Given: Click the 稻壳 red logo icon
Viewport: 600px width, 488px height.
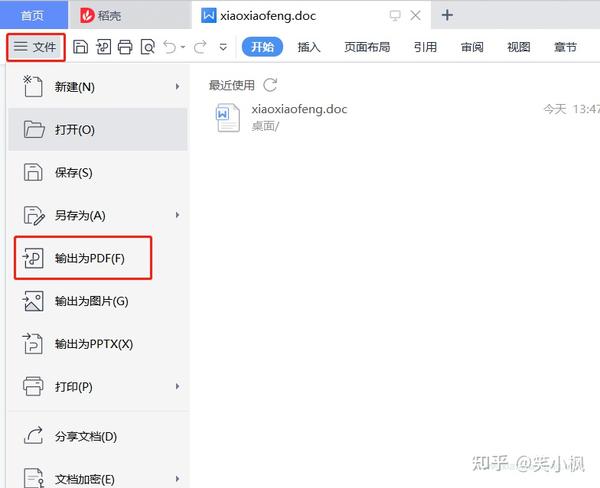Looking at the screenshot, I should coord(87,15).
